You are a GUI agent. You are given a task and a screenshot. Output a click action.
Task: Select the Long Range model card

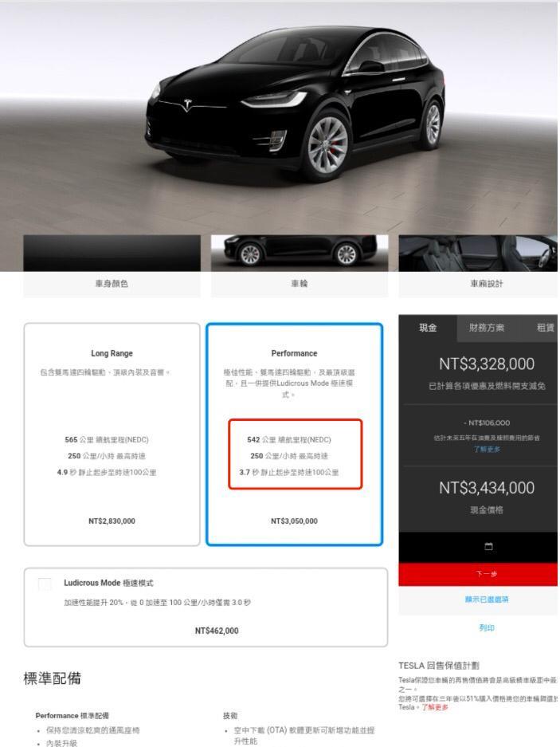[x=112, y=434]
